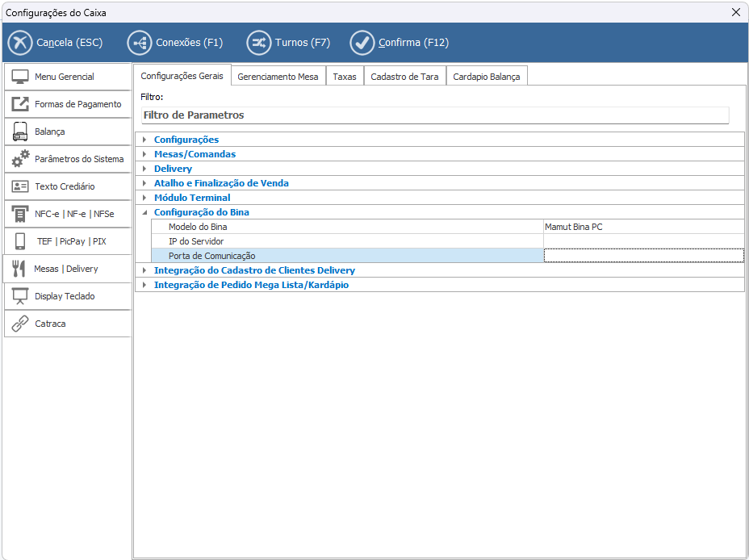This screenshot has height=560, width=749.
Task: Switch to the Taxas tab
Action: (345, 77)
